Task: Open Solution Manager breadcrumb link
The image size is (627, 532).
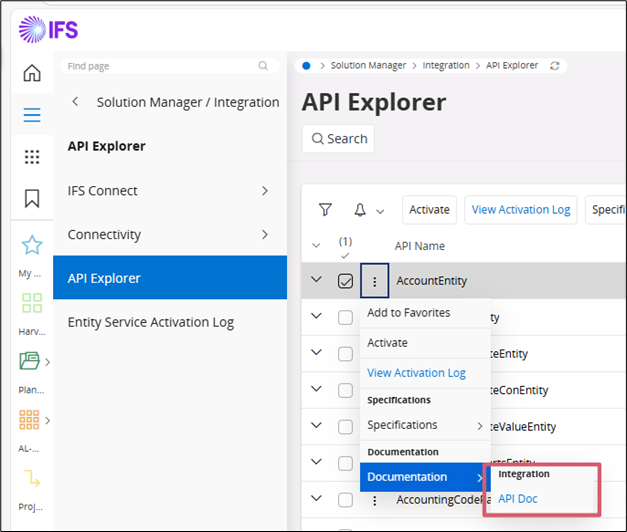Action: tap(368, 65)
